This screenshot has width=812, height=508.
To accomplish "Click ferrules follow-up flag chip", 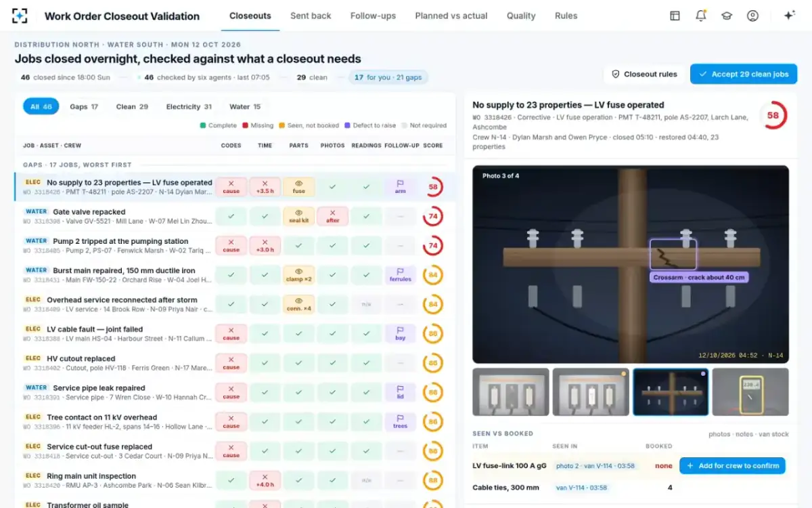I will tap(401, 275).
